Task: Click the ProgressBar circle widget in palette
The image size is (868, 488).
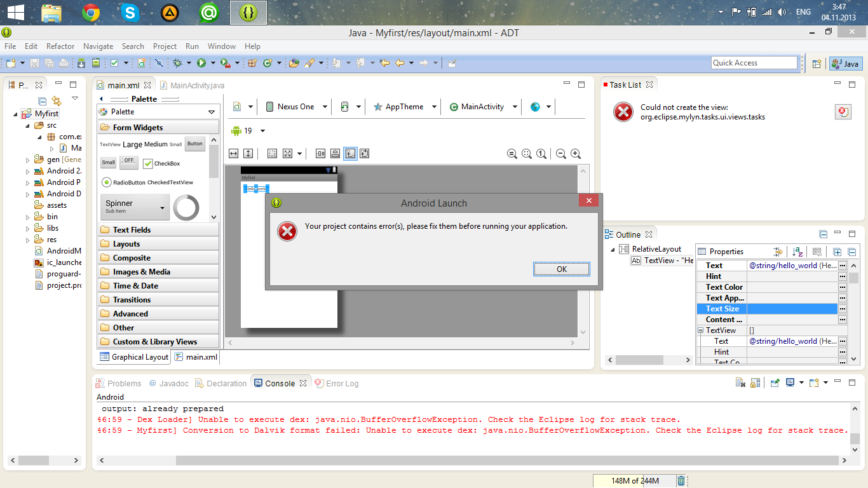Action: click(x=186, y=208)
